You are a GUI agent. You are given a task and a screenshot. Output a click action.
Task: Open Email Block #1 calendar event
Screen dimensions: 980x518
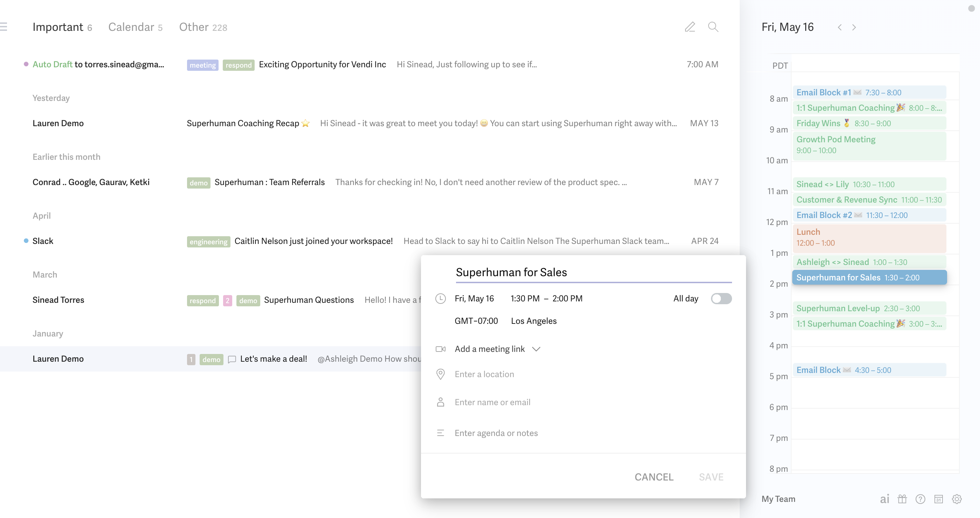click(869, 93)
